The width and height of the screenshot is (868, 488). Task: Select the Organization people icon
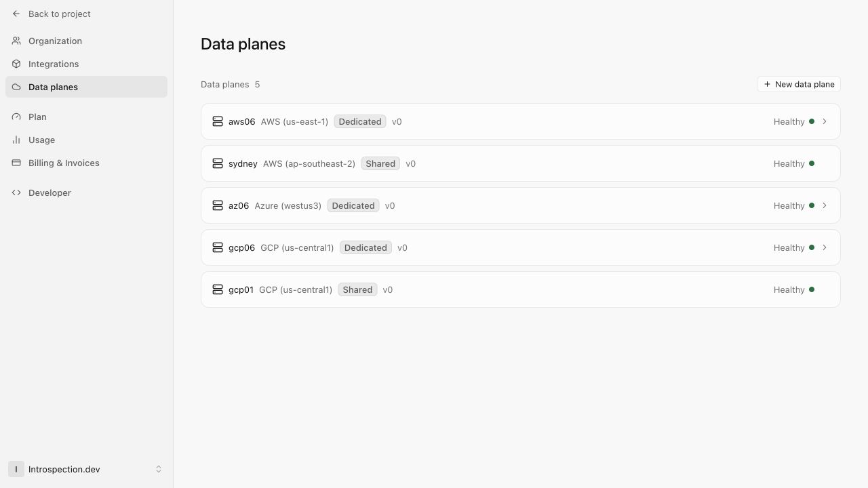(16, 41)
